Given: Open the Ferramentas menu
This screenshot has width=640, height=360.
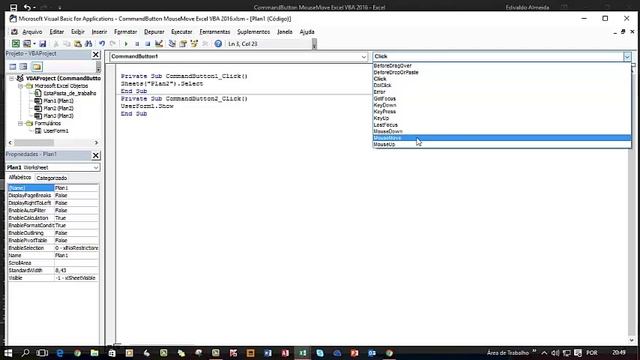Looking at the screenshot, I should coord(215,32).
